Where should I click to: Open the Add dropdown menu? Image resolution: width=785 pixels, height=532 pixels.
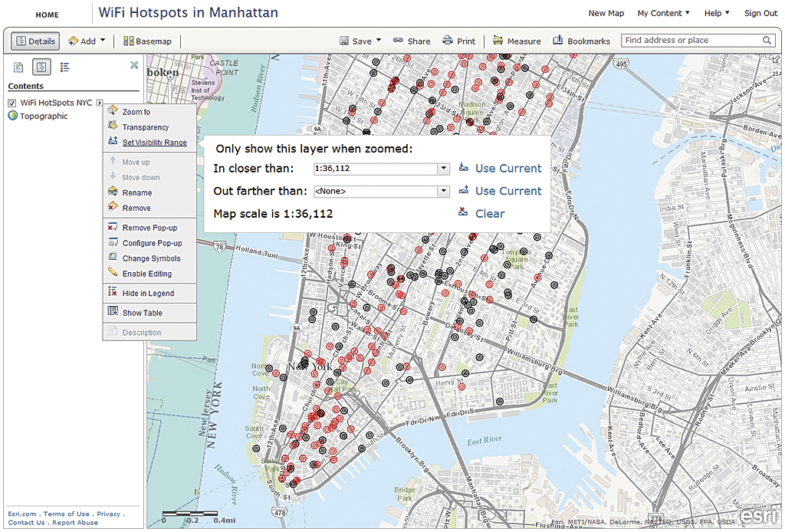87,41
